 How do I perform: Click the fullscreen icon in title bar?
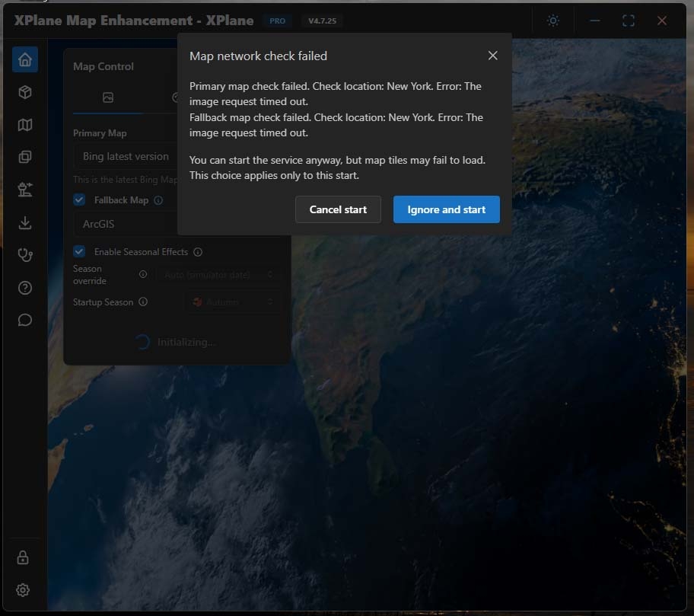point(629,21)
